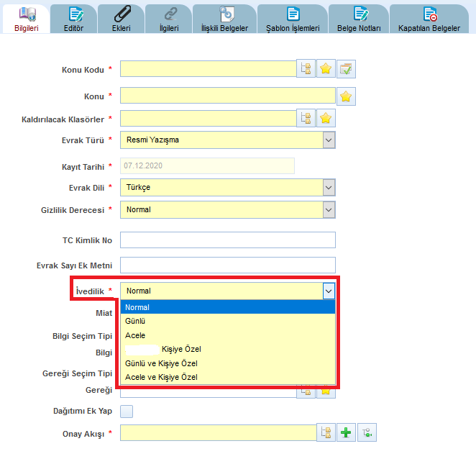Click star icon beside Kaldırılacak Klasörler field

tap(326, 118)
